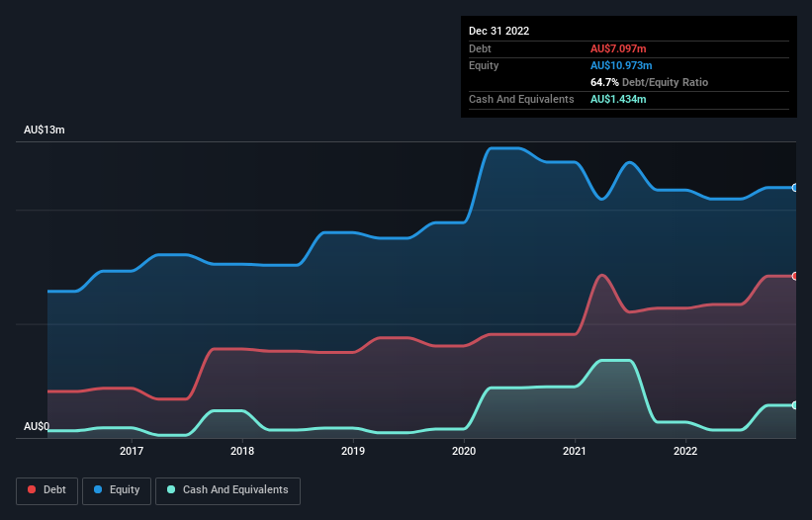Click the teal Cash legend dot
812x520 pixels.
(x=171, y=489)
